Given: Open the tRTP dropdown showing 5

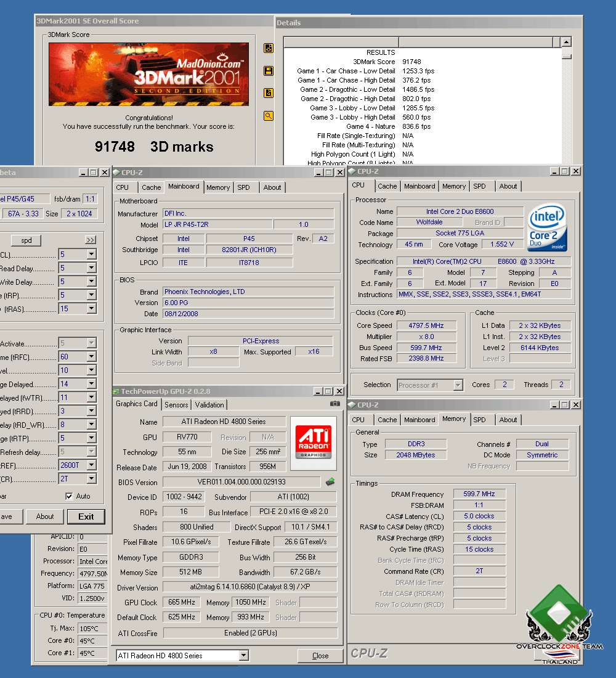Looking at the screenshot, I should [92, 438].
